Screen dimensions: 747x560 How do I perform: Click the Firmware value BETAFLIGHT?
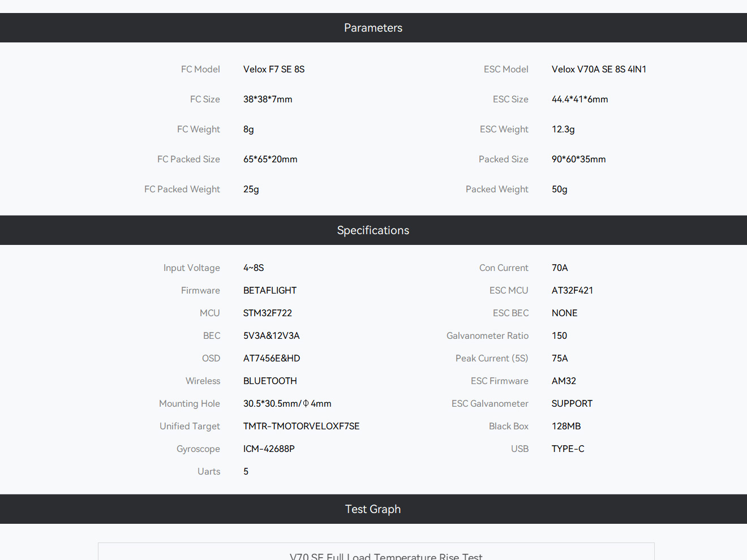(270, 290)
